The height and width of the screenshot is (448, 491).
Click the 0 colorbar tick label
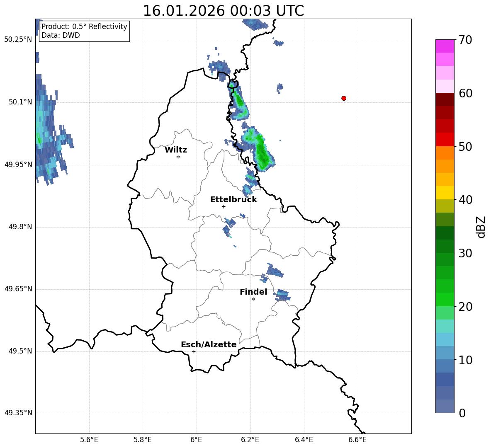tap(462, 413)
